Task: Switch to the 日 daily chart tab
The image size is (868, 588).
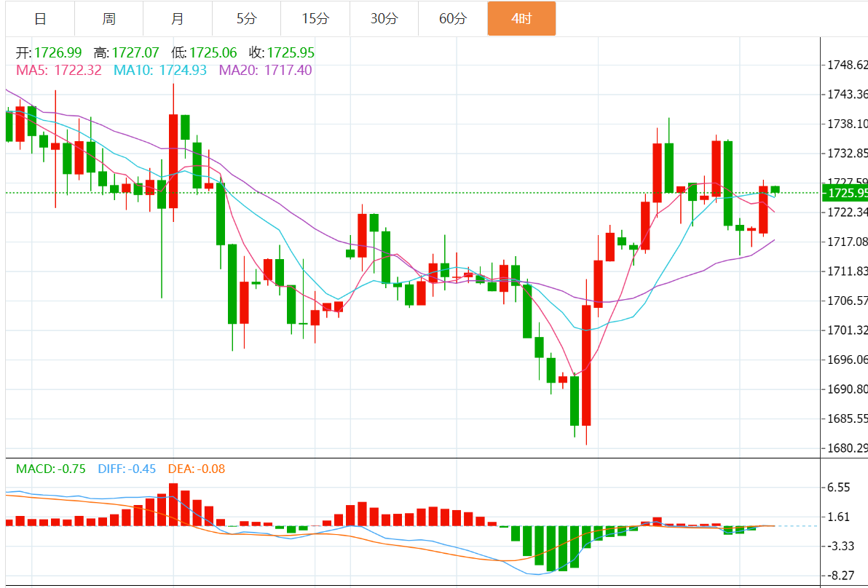Action: tap(40, 19)
